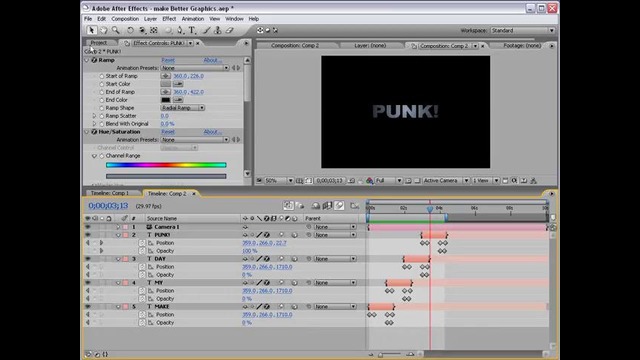Toggle the Ramp effect enable switch
The height and width of the screenshot is (360, 640).
pyautogui.click(x=94, y=60)
